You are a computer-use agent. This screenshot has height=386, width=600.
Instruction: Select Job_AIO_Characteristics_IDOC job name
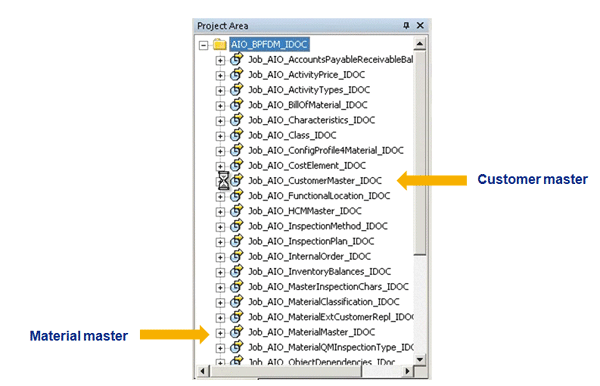click(x=311, y=120)
